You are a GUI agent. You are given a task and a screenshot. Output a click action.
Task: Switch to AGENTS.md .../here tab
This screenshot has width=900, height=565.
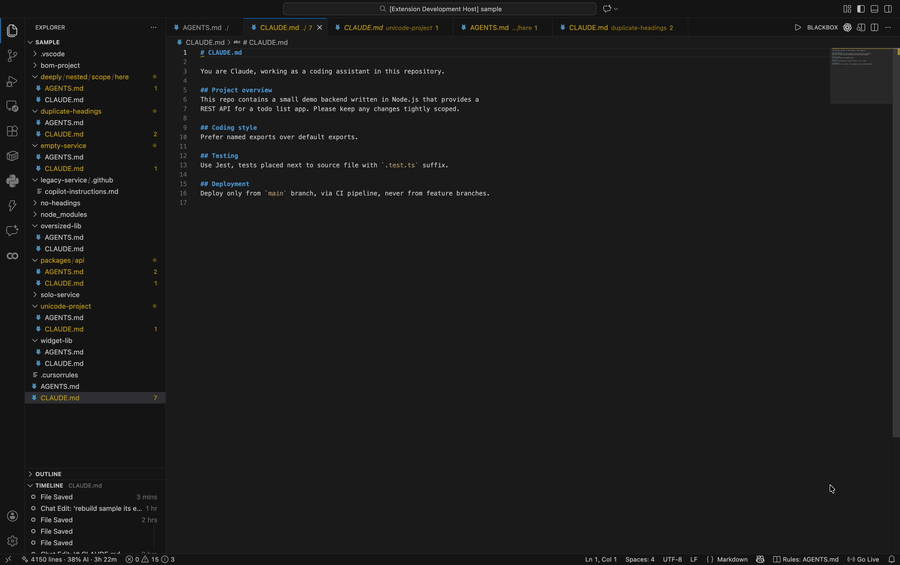point(503,28)
